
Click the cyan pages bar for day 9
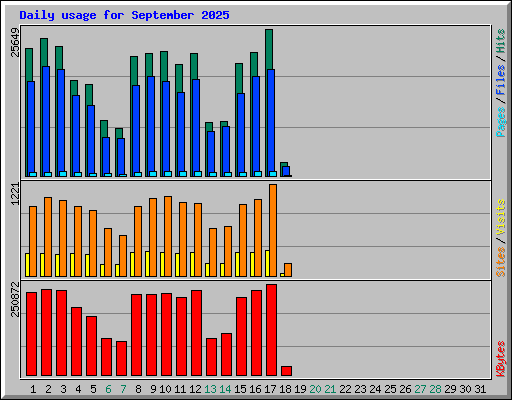(153, 174)
